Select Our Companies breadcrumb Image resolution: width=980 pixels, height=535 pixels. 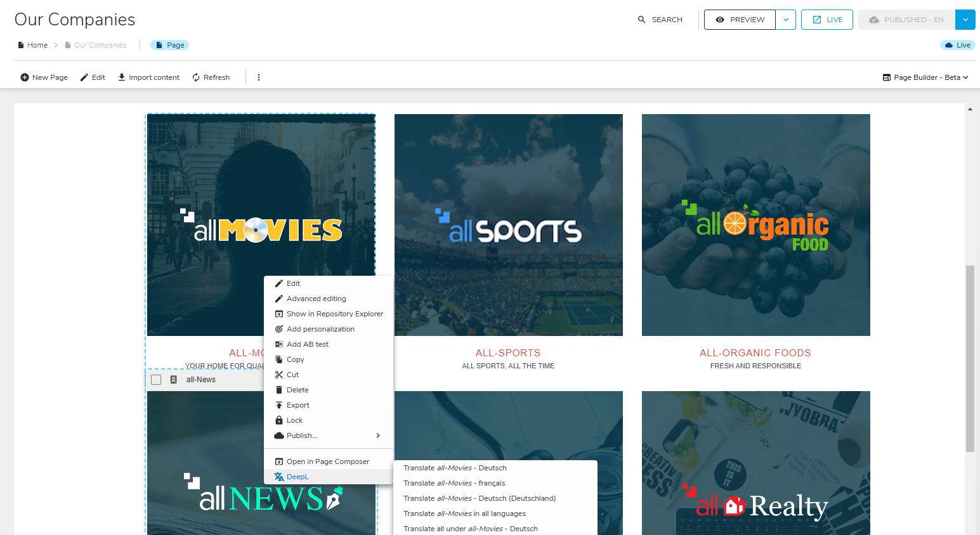[95, 45]
